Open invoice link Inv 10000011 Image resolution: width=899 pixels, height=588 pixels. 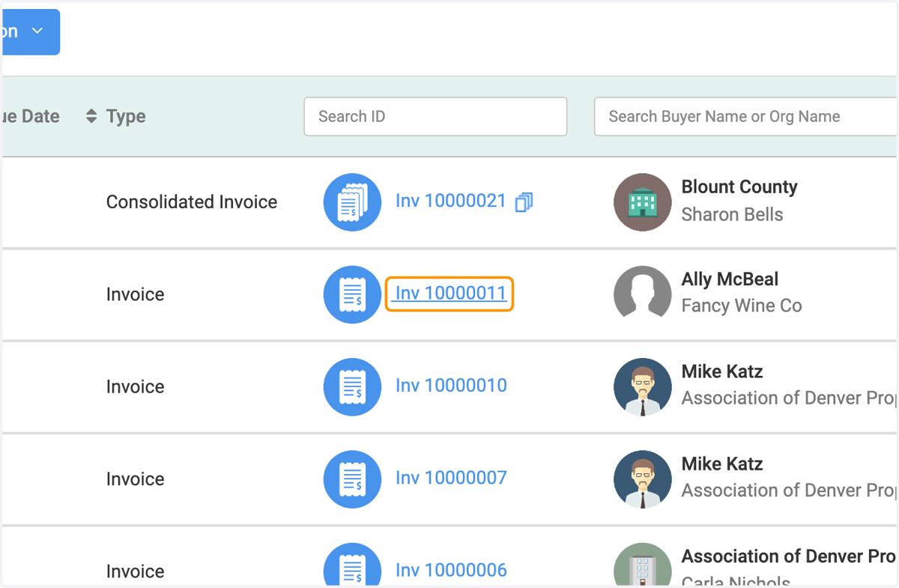[x=449, y=294]
